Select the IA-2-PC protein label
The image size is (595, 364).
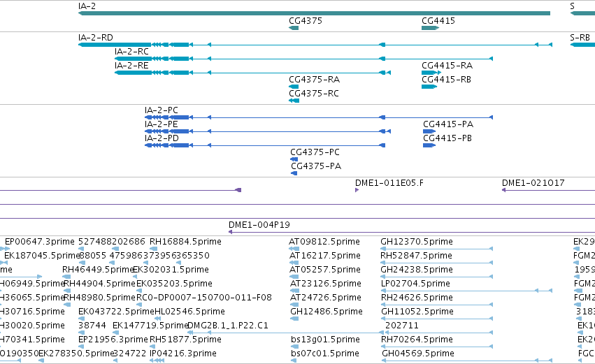click(x=162, y=110)
